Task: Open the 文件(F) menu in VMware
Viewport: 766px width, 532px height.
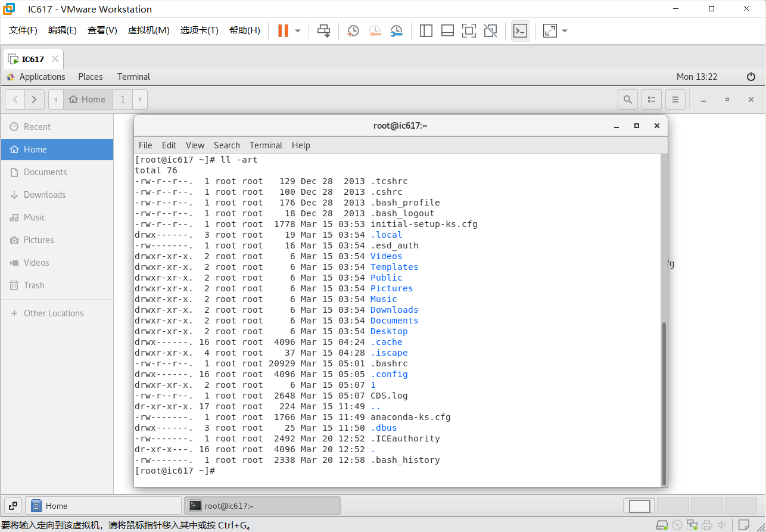Action: click(23, 30)
